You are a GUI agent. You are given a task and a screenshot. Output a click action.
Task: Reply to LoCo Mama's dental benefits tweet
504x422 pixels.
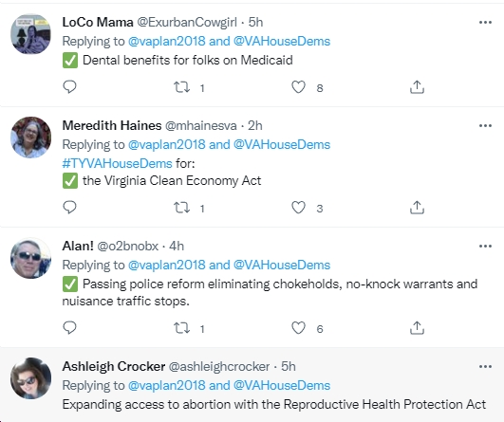69,86
